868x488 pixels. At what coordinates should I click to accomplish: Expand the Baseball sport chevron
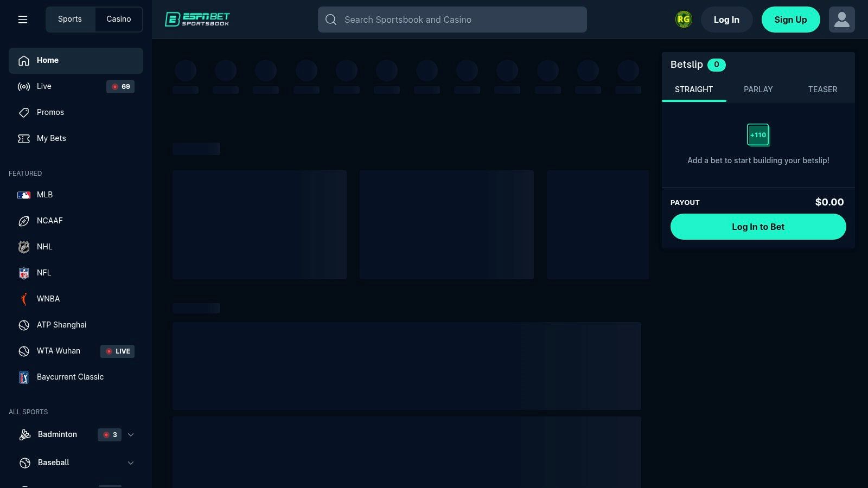pyautogui.click(x=131, y=463)
